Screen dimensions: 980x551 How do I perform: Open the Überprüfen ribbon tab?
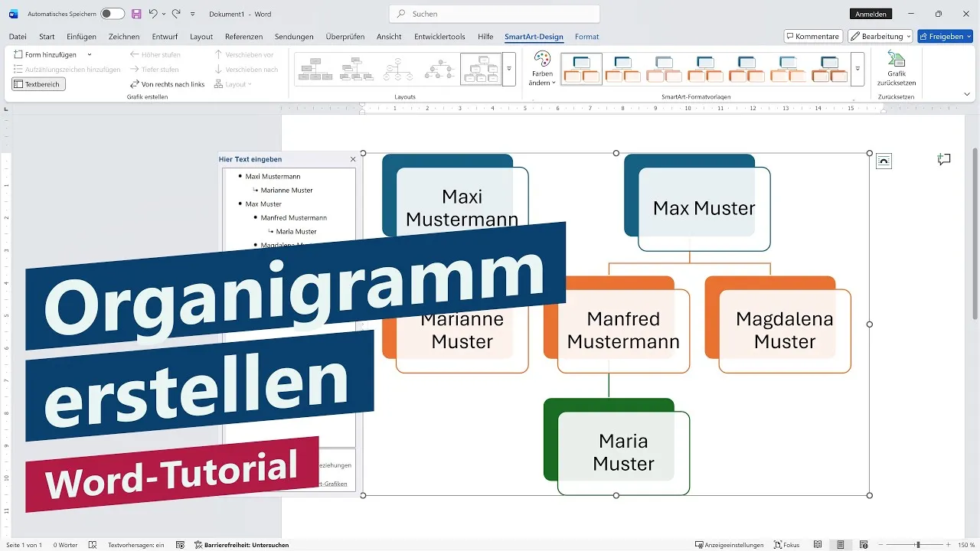(345, 36)
